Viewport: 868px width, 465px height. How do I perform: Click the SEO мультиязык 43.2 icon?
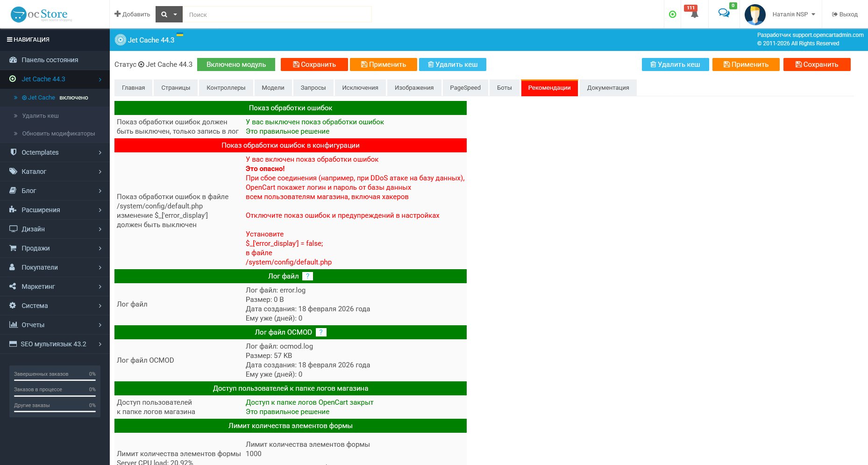[13, 344]
